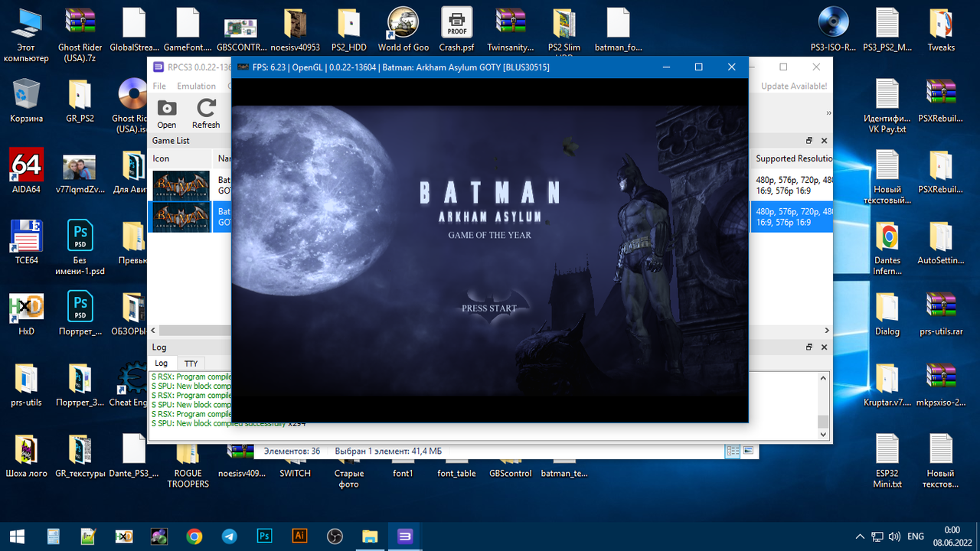Image resolution: width=980 pixels, height=551 pixels.
Task: Open OBS Studio from the taskbar
Action: pos(335,536)
